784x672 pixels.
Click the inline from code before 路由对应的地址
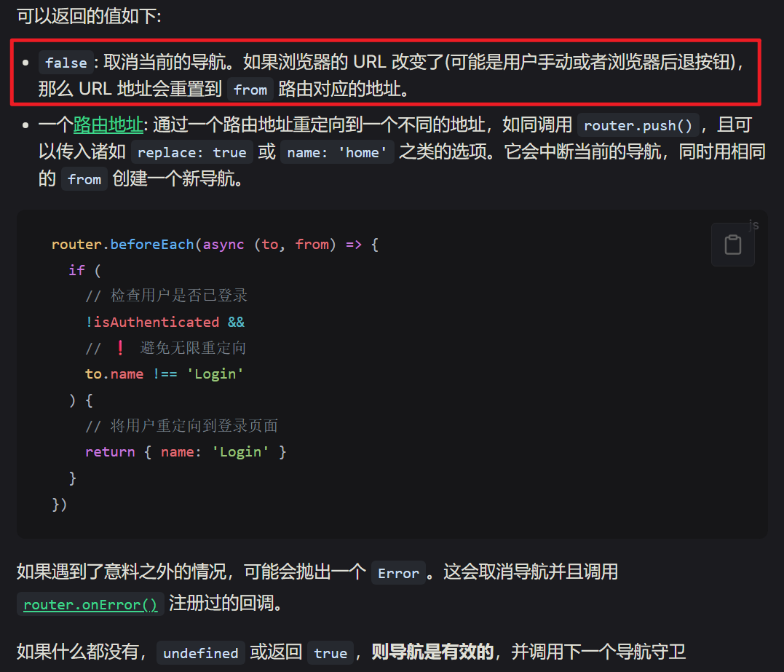pyautogui.click(x=250, y=90)
